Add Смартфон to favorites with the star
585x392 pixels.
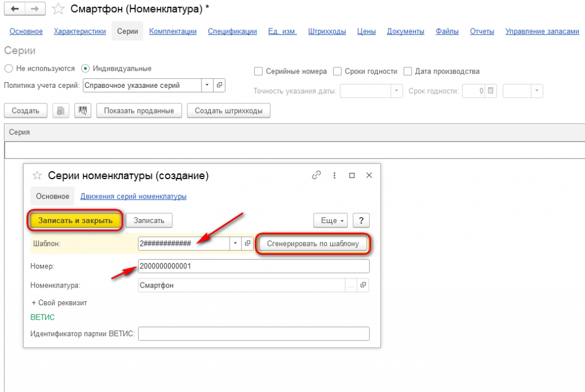58,9
